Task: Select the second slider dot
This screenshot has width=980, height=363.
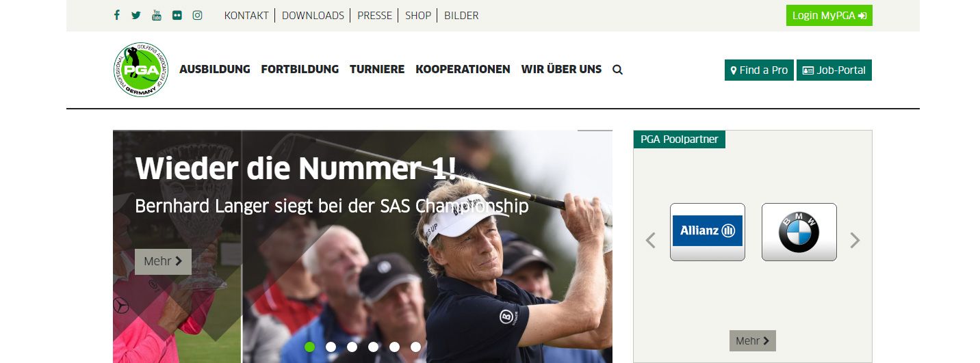Action: coord(331,347)
